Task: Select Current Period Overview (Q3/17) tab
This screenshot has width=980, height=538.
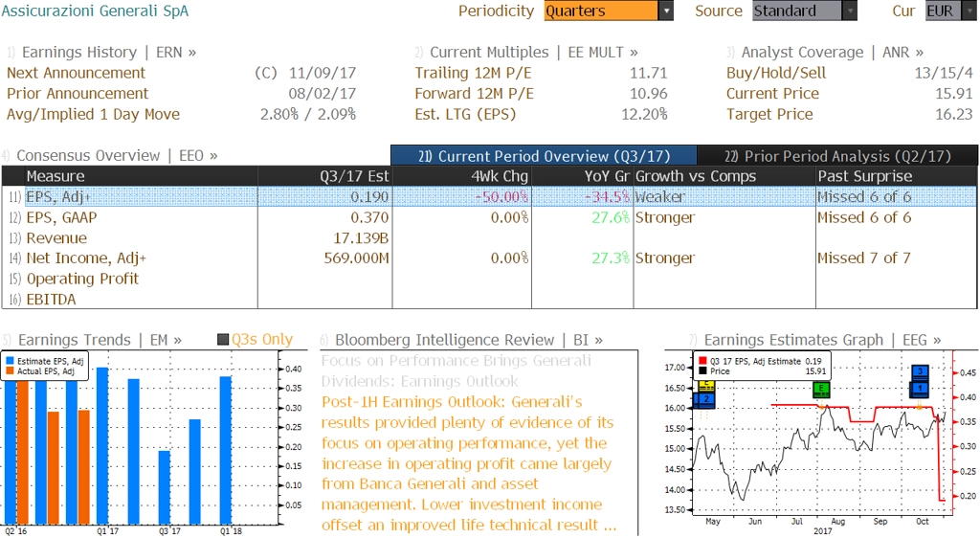Action: tap(544, 156)
